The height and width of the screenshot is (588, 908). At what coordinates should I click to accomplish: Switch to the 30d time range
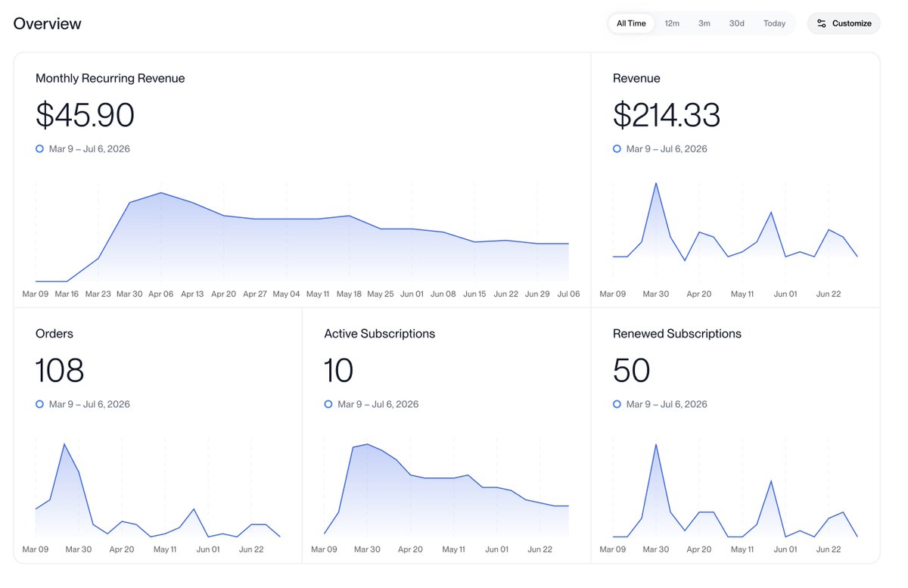click(x=736, y=23)
